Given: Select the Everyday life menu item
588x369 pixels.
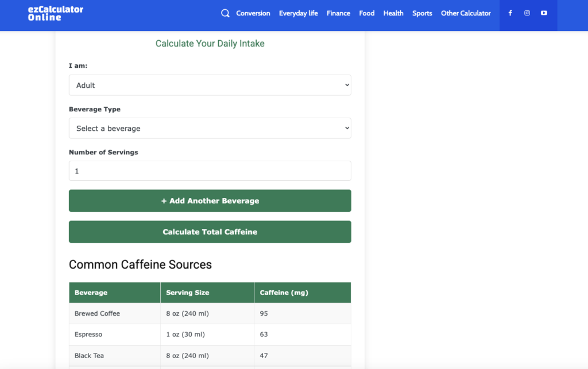Looking at the screenshot, I should pyautogui.click(x=298, y=13).
